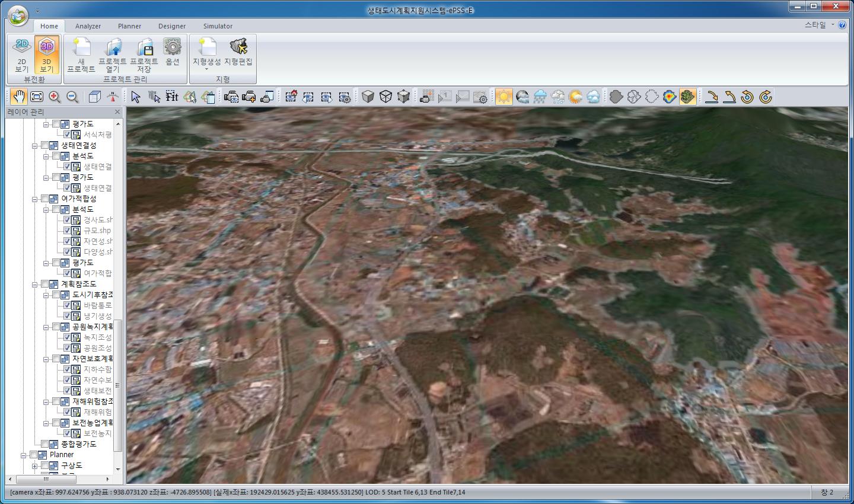854x504 pixels.
Task: Activate the zoom in magnifier
Action: [55, 97]
